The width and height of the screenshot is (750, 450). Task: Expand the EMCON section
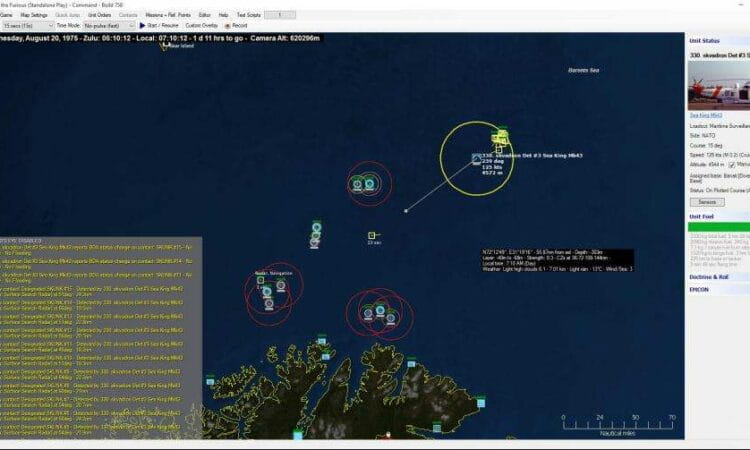718,289
